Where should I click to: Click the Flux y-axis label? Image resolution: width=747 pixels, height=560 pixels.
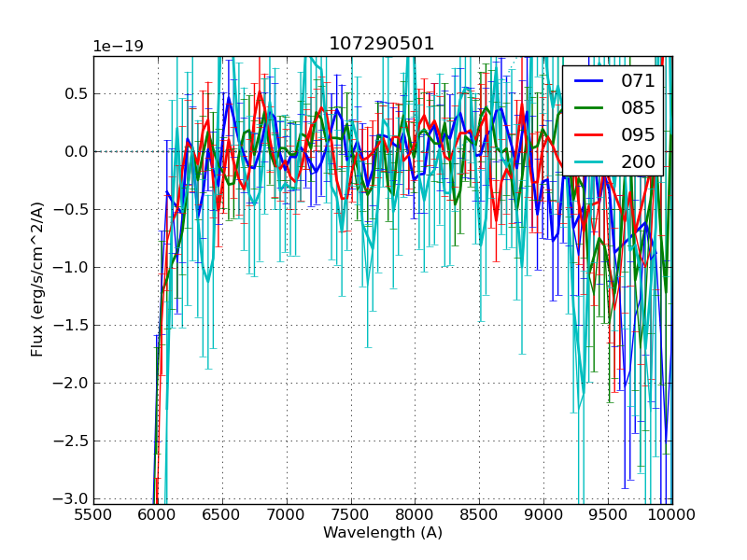point(37,280)
